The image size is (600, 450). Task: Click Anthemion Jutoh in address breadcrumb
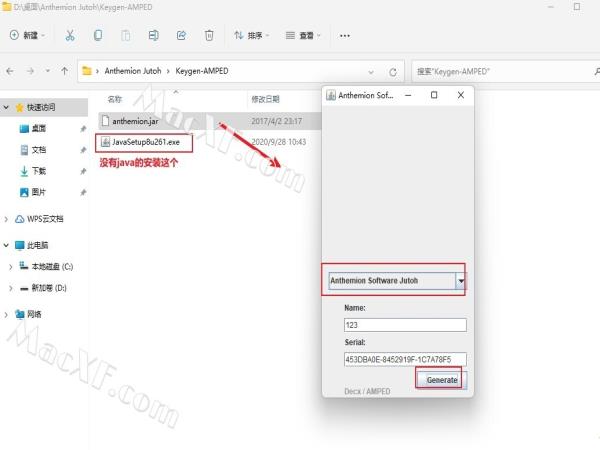coord(133,71)
